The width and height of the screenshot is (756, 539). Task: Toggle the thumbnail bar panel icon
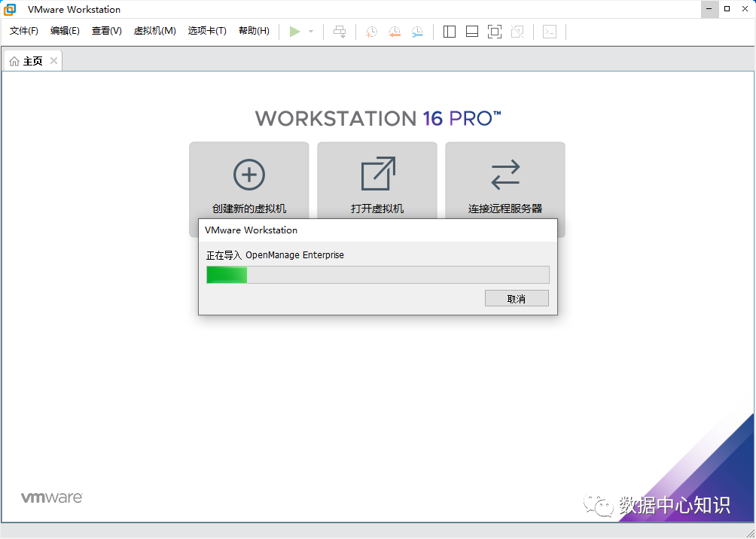tap(472, 32)
